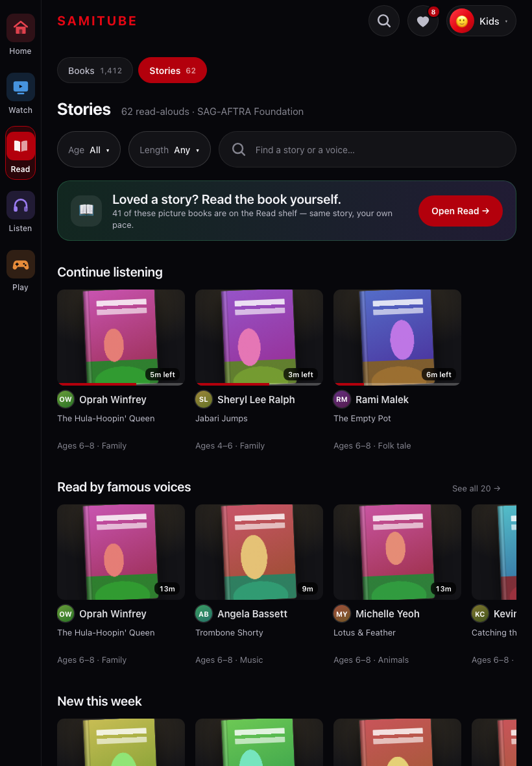Open The Empty Pot thumbnail
The image size is (532, 766).
click(x=397, y=337)
